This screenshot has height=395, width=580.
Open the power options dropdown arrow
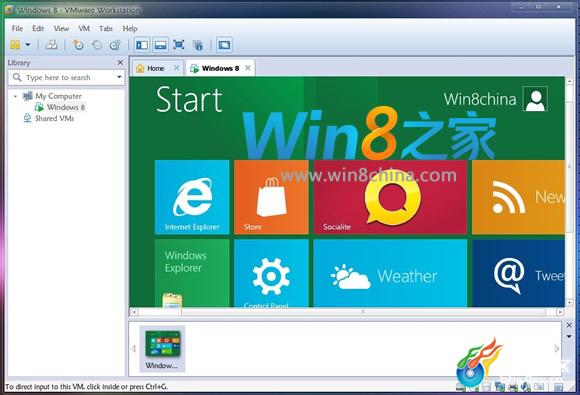(x=28, y=45)
